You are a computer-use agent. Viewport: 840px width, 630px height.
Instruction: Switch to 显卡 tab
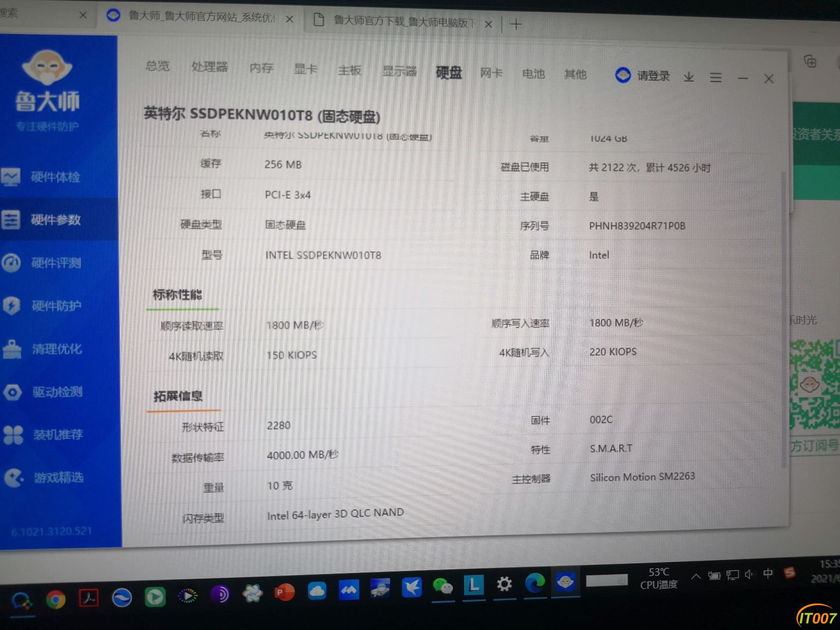pos(305,69)
